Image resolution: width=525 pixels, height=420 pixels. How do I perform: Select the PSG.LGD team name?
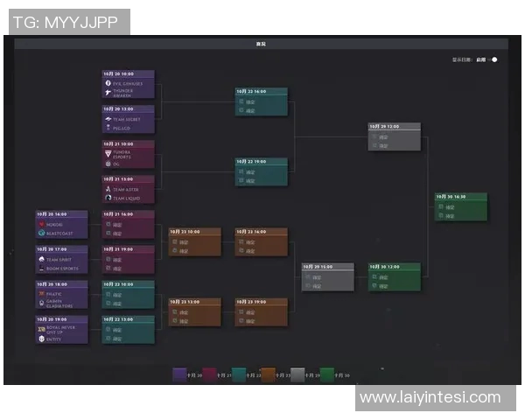122,129
